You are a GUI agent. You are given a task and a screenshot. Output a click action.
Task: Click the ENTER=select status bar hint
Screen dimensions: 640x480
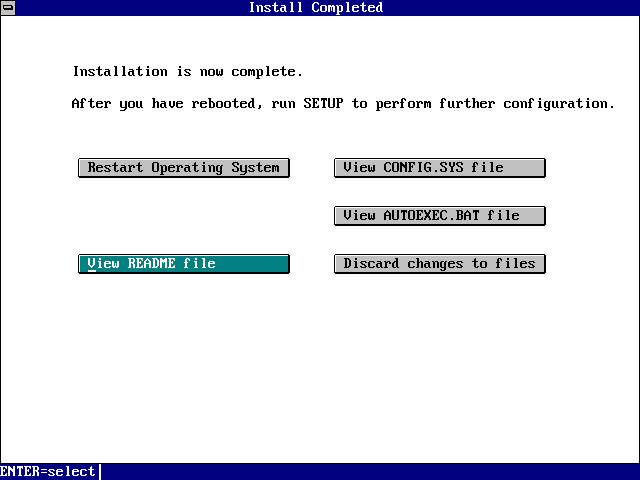pos(48,472)
